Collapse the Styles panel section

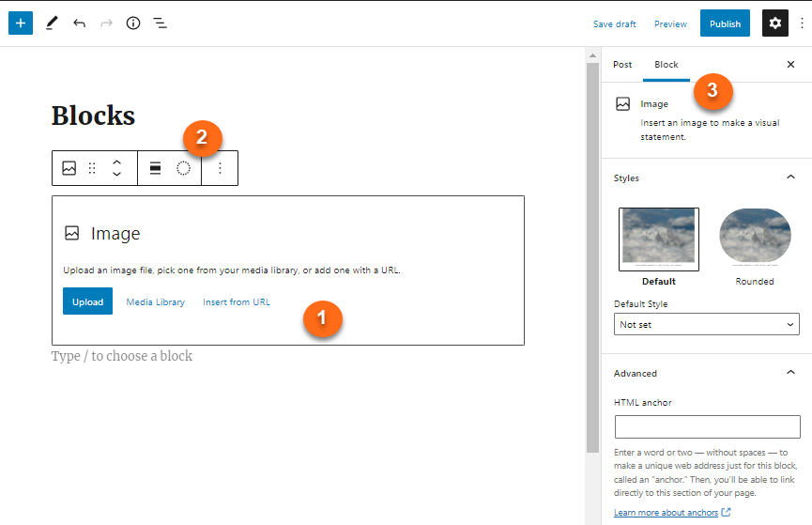point(789,178)
